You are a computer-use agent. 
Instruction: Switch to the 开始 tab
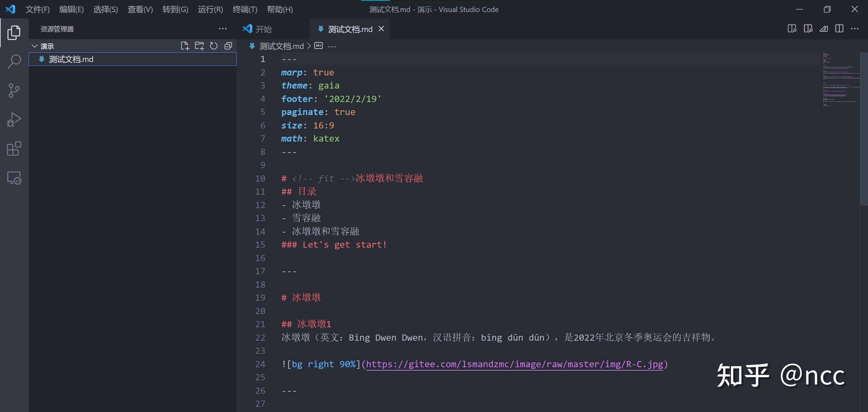coord(263,29)
